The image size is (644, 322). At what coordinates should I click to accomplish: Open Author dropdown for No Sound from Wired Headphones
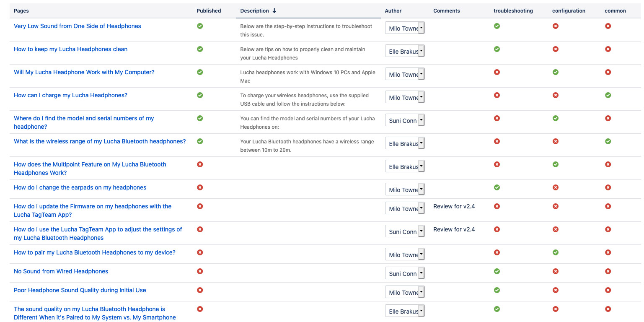tap(405, 273)
